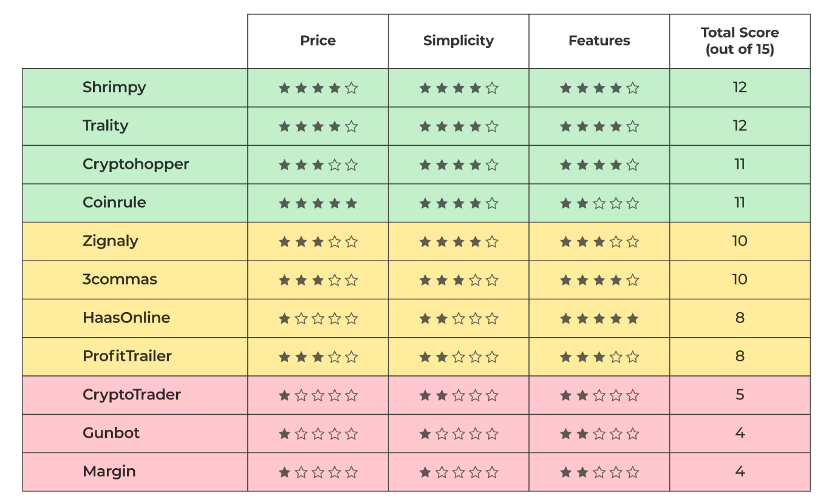Click the Simplicity column header
This screenshot has height=504, width=832.
coord(458,41)
